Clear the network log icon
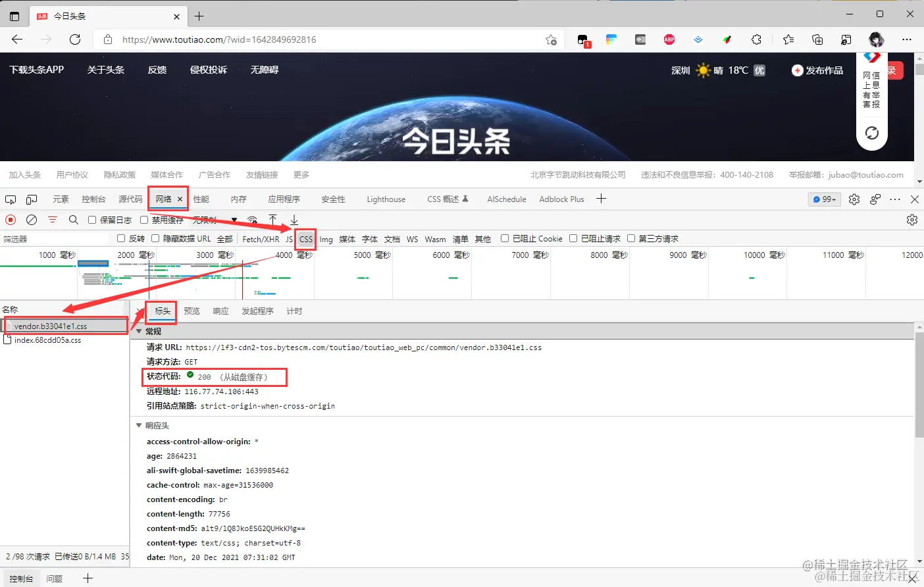Image resolution: width=924 pixels, height=587 pixels. (32, 220)
